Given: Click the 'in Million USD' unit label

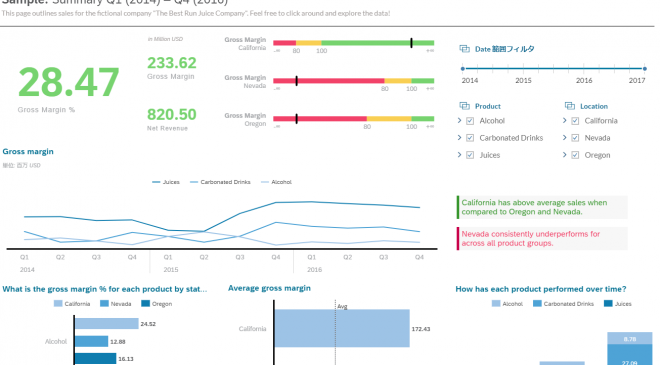Looking at the screenshot, I should [165, 39].
